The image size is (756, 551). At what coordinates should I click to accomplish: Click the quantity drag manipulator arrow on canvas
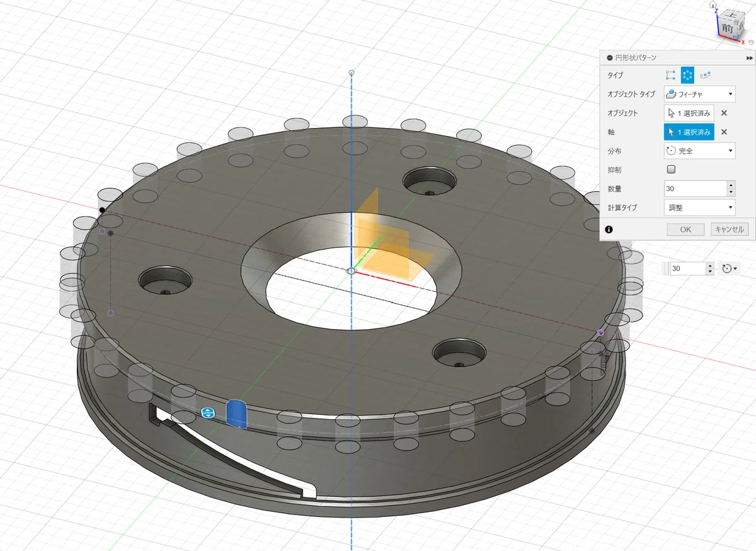208,413
